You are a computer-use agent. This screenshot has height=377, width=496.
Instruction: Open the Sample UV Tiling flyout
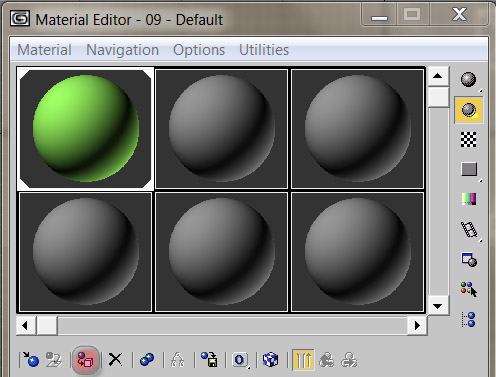tap(469, 169)
